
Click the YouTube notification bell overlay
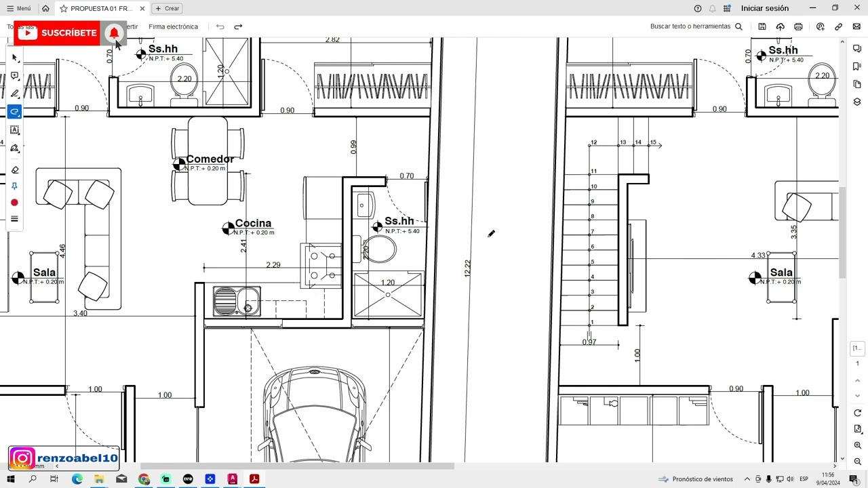[114, 33]
